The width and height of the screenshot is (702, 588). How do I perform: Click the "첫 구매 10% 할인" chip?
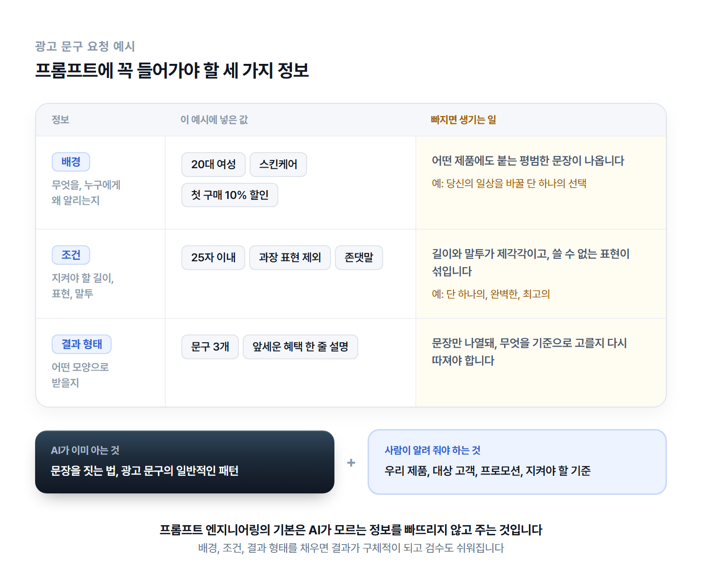pos(230,195)
